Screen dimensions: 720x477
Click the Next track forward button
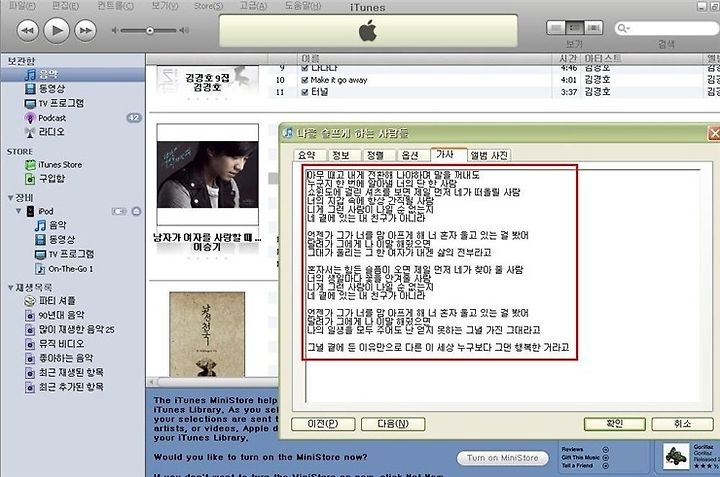pyautogui.click(x=85, y=31)
